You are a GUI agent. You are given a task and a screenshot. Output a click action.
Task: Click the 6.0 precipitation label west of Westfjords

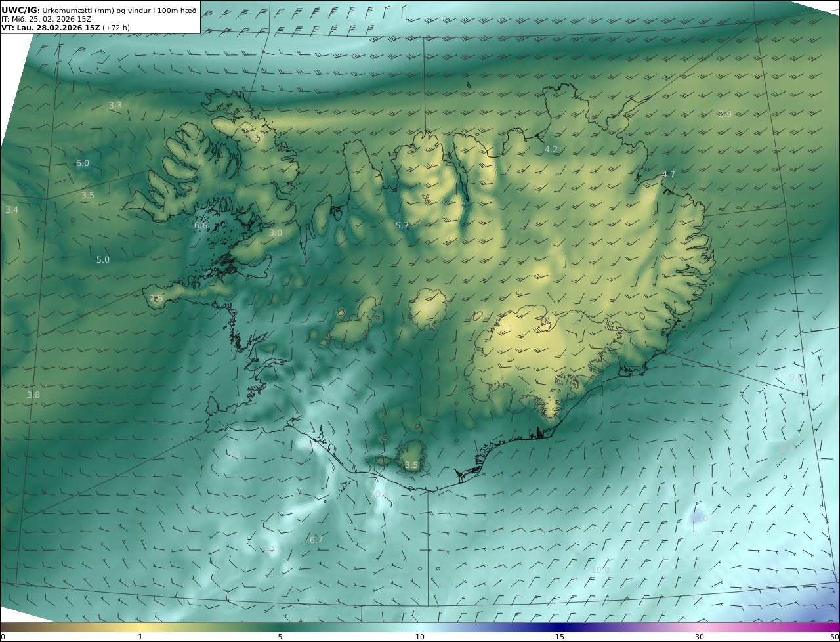(82, 163)
